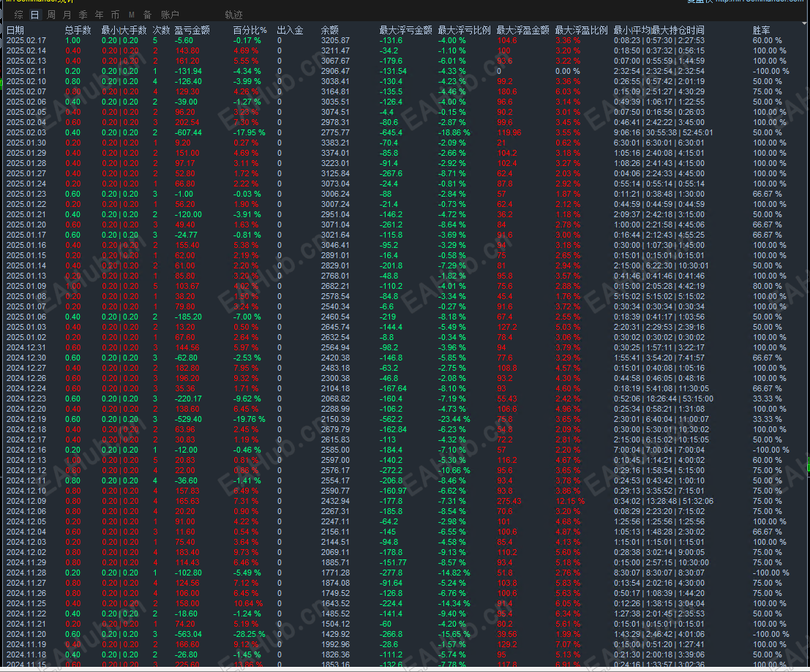Click the balance value 3383.21
This screenshot has height=672, width=810.
(x=335, y=143)
